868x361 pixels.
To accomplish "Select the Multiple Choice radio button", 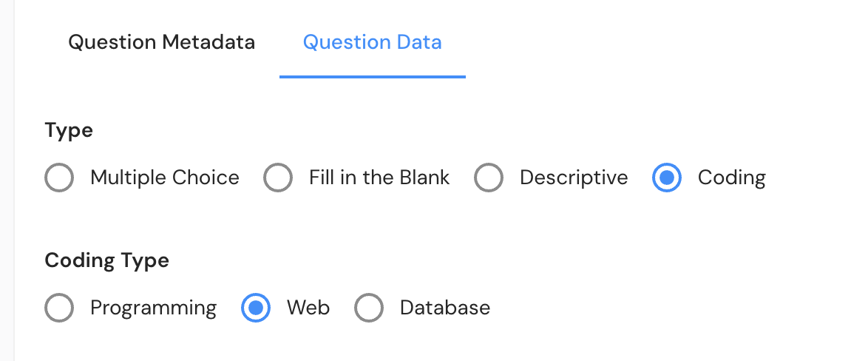I will 59,178.
